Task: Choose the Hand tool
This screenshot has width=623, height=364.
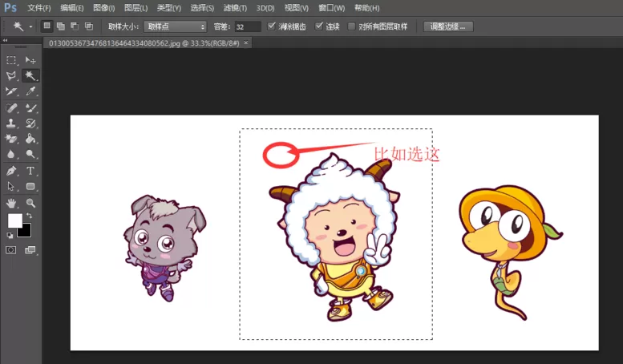Action: click(x=11, y=203)
